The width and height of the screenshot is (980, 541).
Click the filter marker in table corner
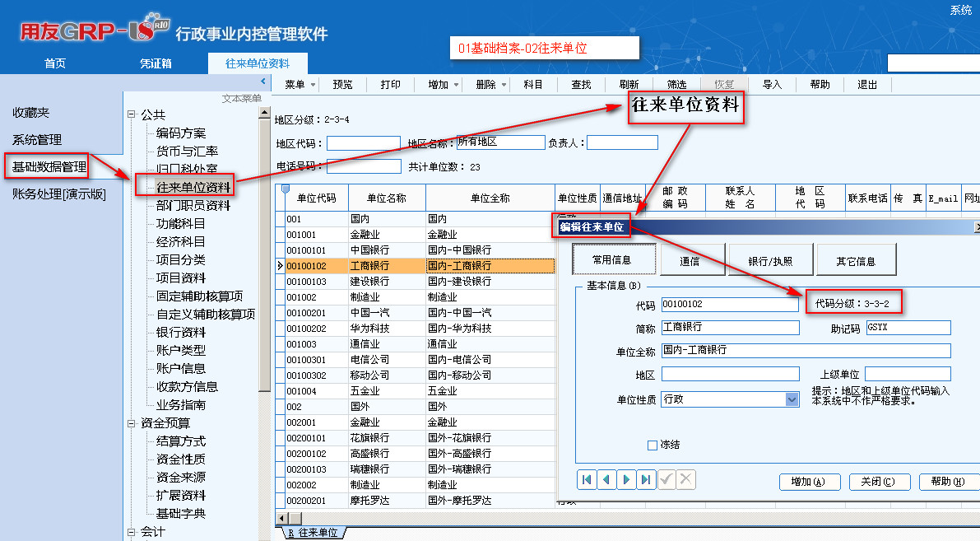point(285,191)
